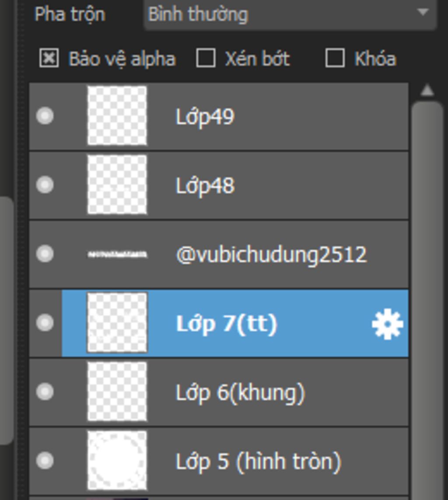Click the Lớp 5 (hình tròn) circle thumbnail
Screen dimensions: 448x500
tap(117, 461)
